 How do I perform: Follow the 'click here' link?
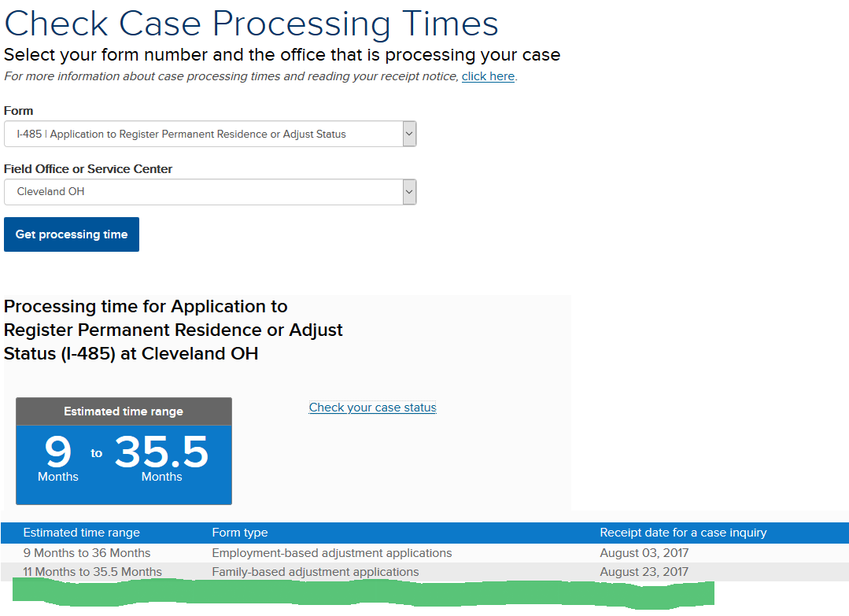488,76
